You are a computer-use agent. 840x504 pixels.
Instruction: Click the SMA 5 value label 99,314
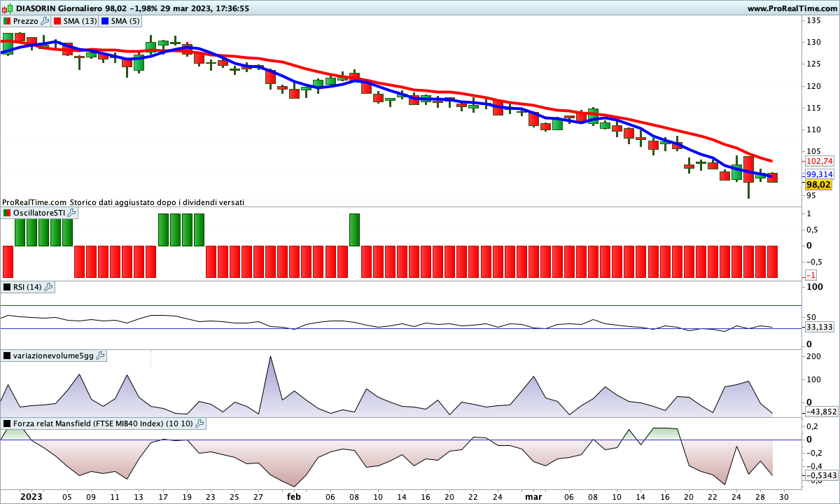click(x=820, y=174)
